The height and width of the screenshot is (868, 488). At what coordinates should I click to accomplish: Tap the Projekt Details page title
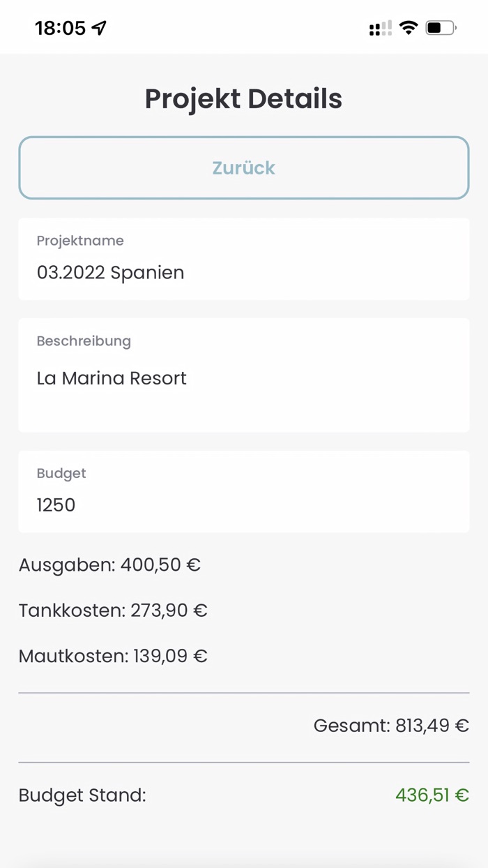[x=243, y=98]
